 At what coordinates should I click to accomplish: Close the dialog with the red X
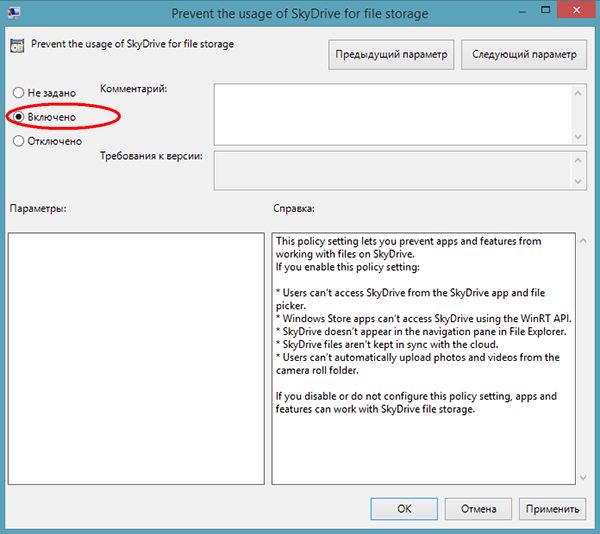pos(577,10)
